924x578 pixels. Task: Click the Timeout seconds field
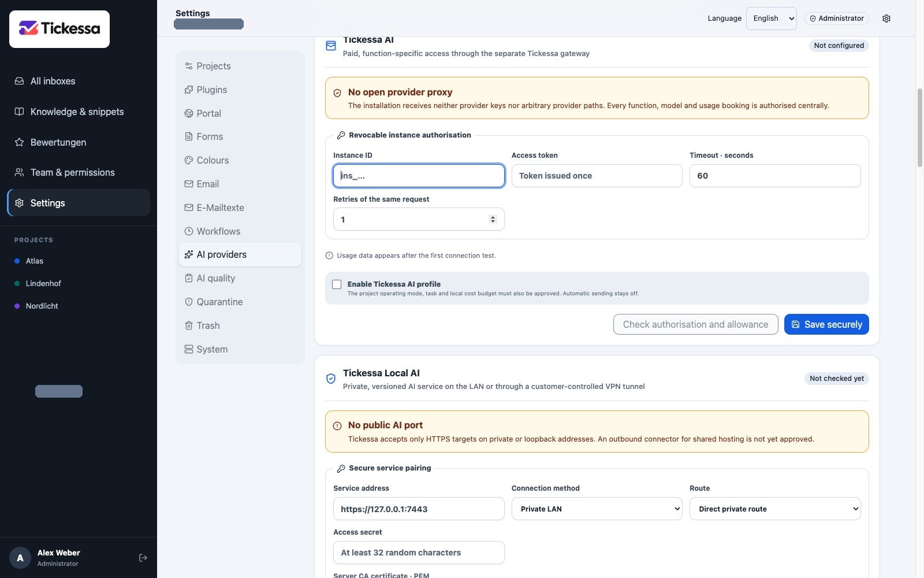775,176
